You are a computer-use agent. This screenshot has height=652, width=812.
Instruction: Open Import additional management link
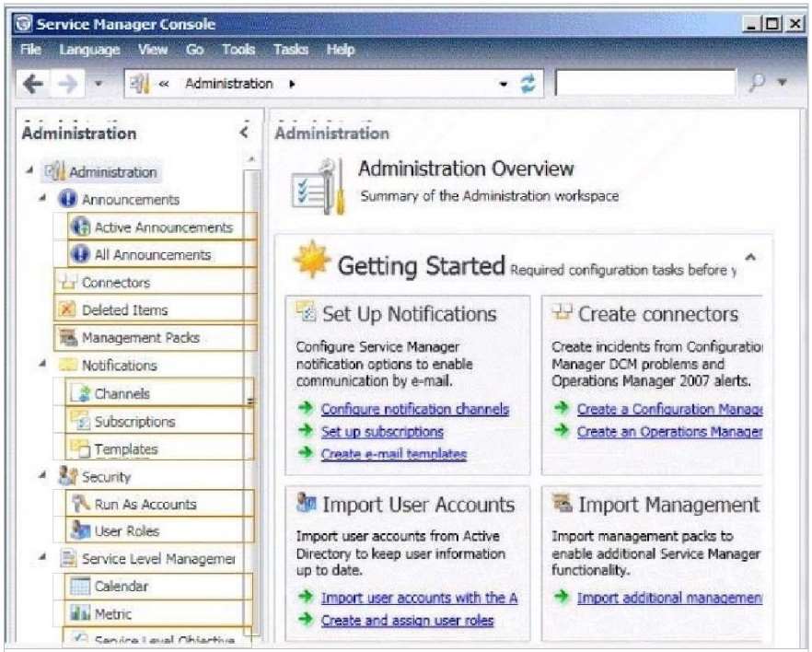669,598
